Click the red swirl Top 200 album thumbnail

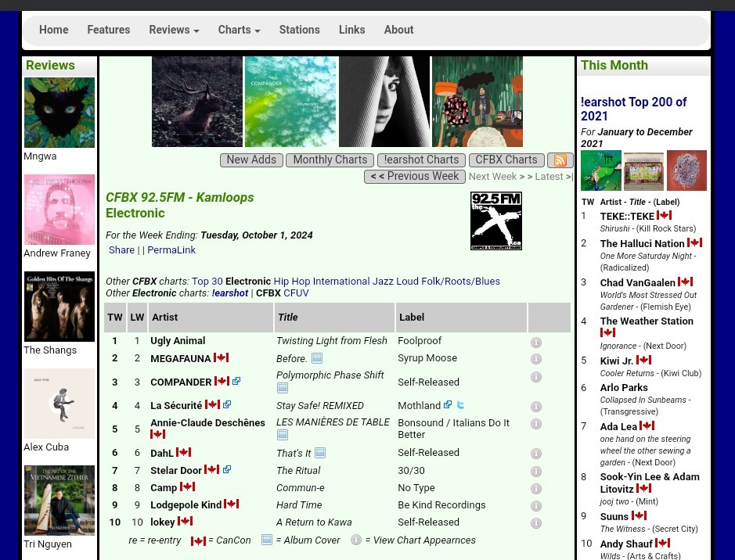coord(686,171)
